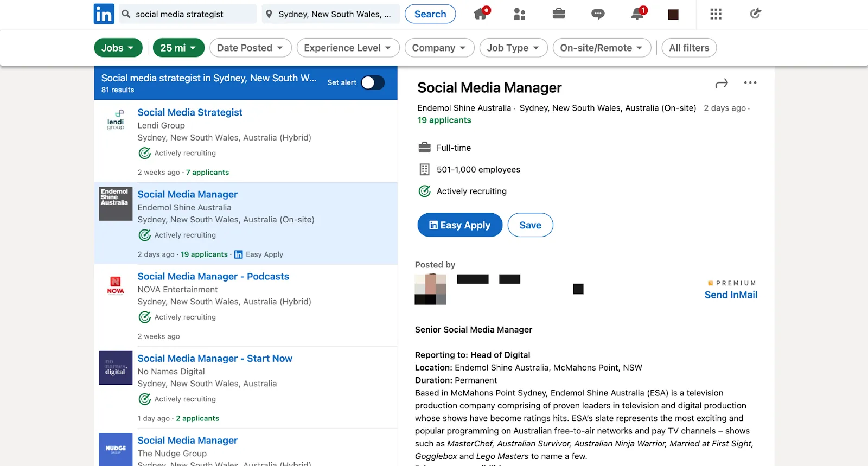Click the No Names Digital company name

click(171, 372)
